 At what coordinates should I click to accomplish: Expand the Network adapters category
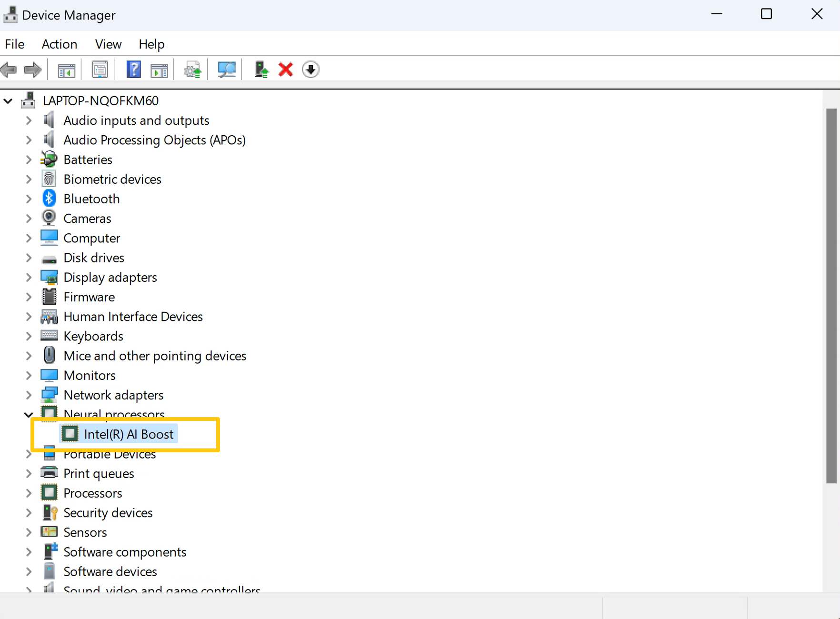pyautogui.click(x=29, y=395)
